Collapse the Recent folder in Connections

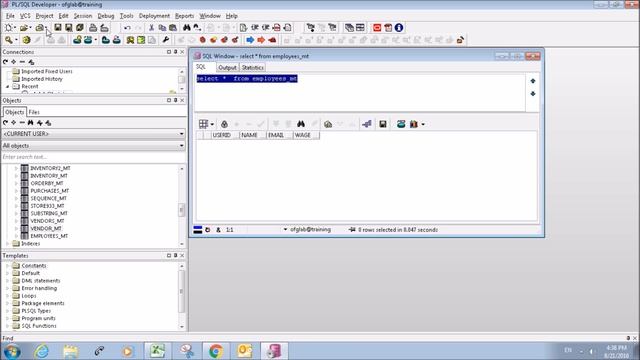pyautogui.click(x=7, y=87)
